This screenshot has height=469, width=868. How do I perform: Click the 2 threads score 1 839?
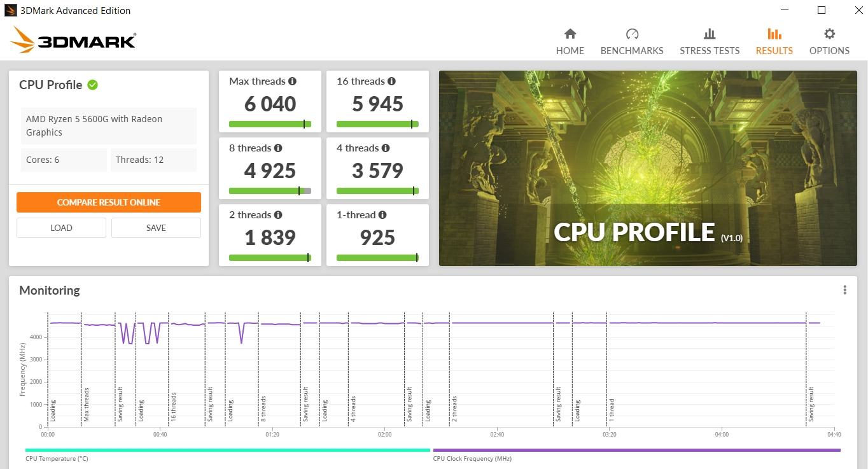pyautogui.click(x=270, y=237)
